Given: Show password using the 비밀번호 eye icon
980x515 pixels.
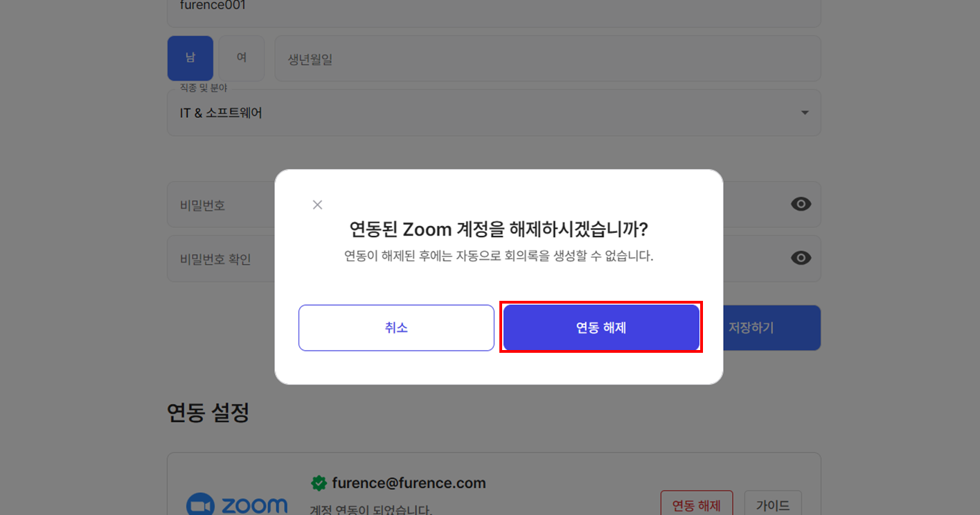Looking at the screenshot, I should pyautogui.click(x=801, y=204).
